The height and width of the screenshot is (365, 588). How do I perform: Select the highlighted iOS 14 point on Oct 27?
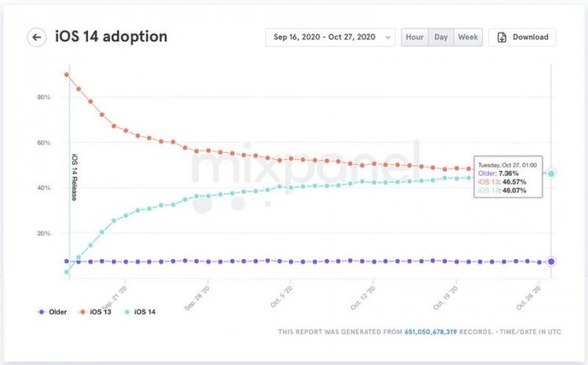click(551, 173)
